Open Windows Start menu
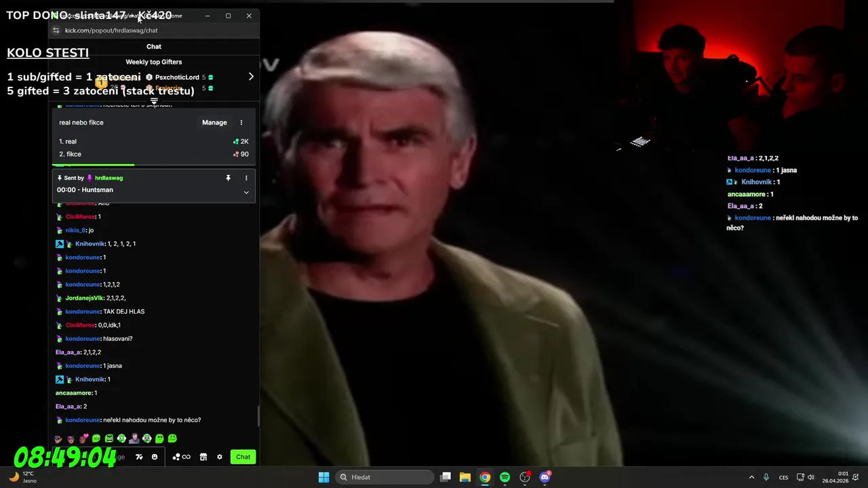The image size is (868, 488). click(x=323, y=477)
